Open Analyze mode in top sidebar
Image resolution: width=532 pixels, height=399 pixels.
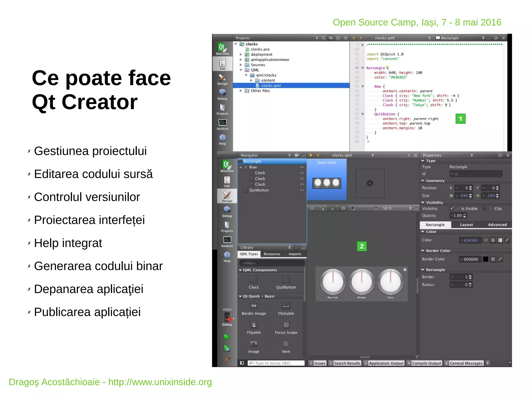point(222,124)
